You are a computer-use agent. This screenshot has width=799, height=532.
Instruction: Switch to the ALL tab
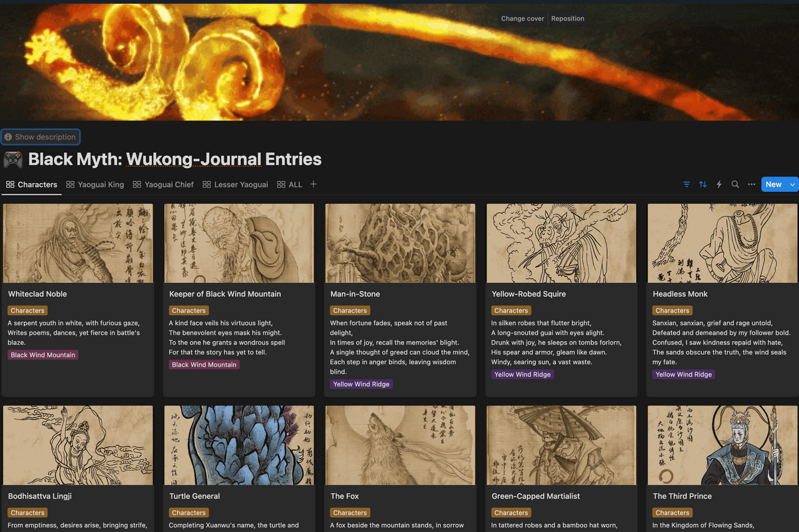point(290,184)
